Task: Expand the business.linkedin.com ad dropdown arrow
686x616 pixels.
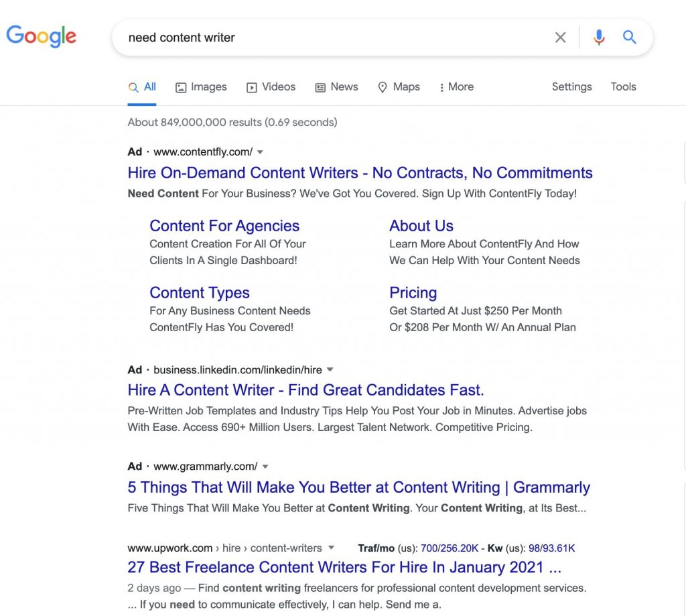Action: (x=330, y=369)
